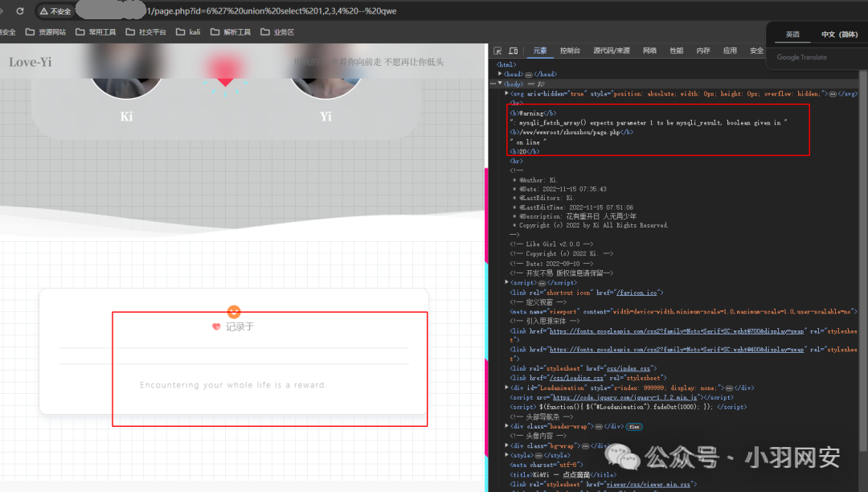Viewport: 868px width, 492px height.
Task: Collapse the <body> node in the DOM tree
Action: (500, 84)
